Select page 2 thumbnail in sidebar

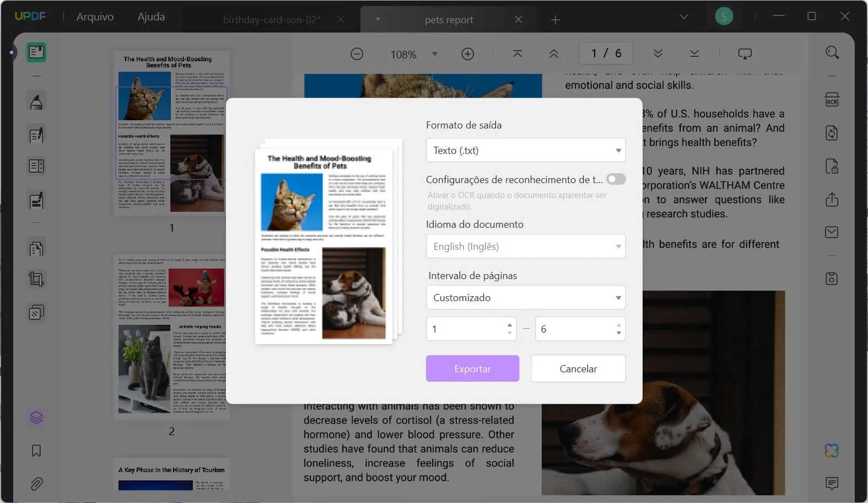[171, 336]
